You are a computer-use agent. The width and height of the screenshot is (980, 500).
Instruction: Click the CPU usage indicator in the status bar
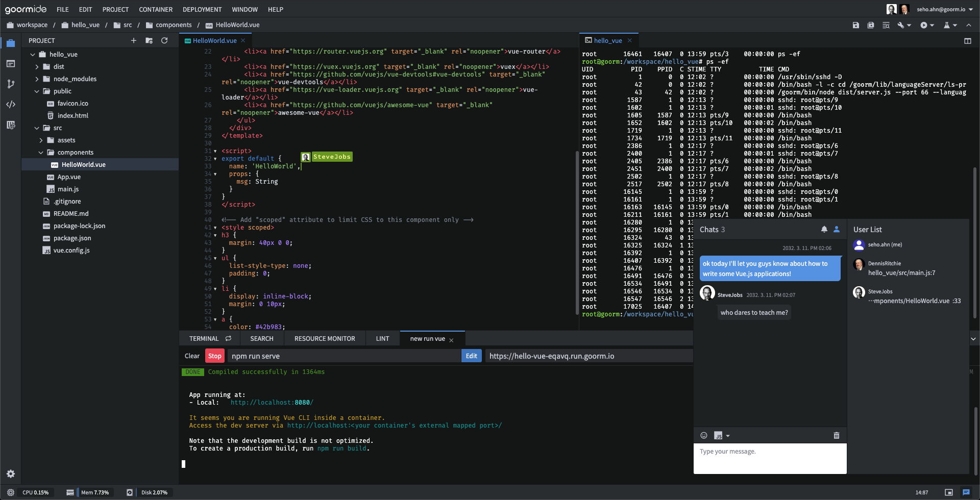(36, 492)
